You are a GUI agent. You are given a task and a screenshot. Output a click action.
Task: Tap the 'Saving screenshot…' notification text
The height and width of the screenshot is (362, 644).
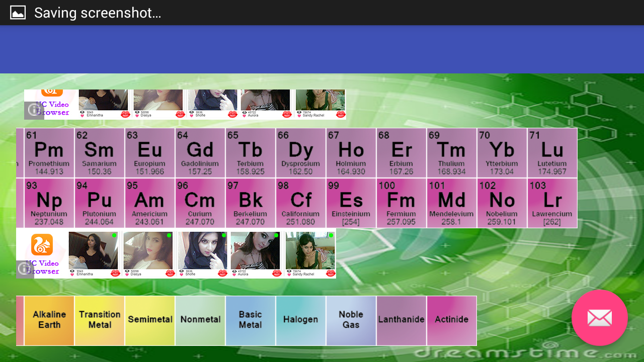point(98,13)
